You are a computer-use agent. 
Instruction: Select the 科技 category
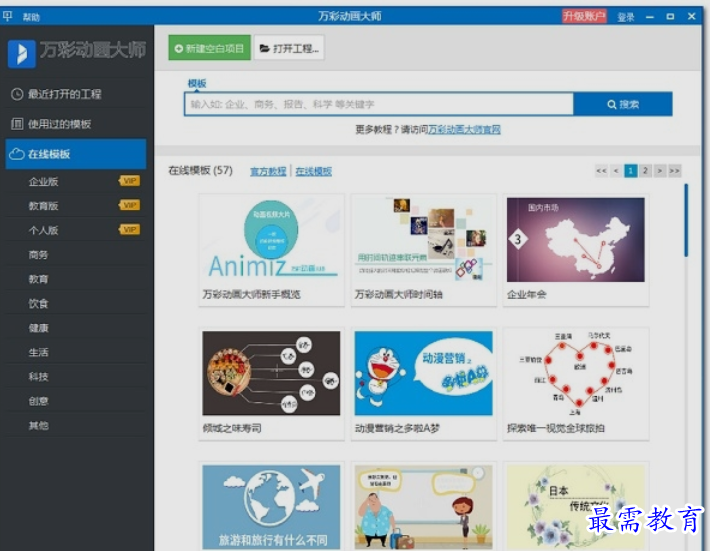[x=38, y=377]
